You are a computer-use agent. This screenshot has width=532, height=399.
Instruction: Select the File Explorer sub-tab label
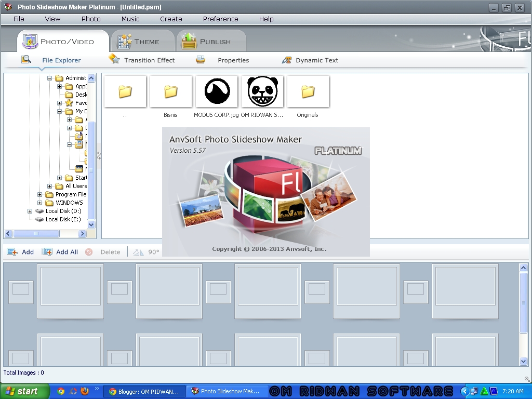61,60
